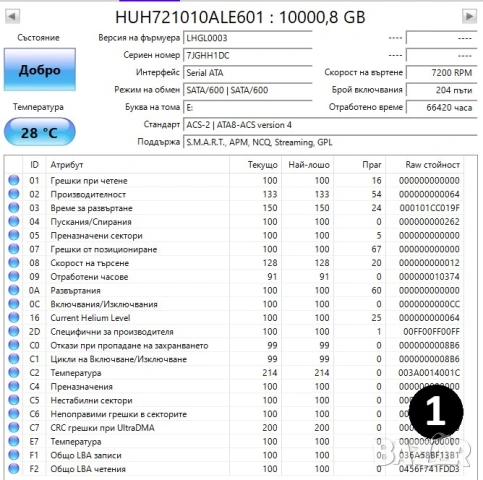
Task: Click threshold value 67 in positioning errors row
Action: pos(376,249)
